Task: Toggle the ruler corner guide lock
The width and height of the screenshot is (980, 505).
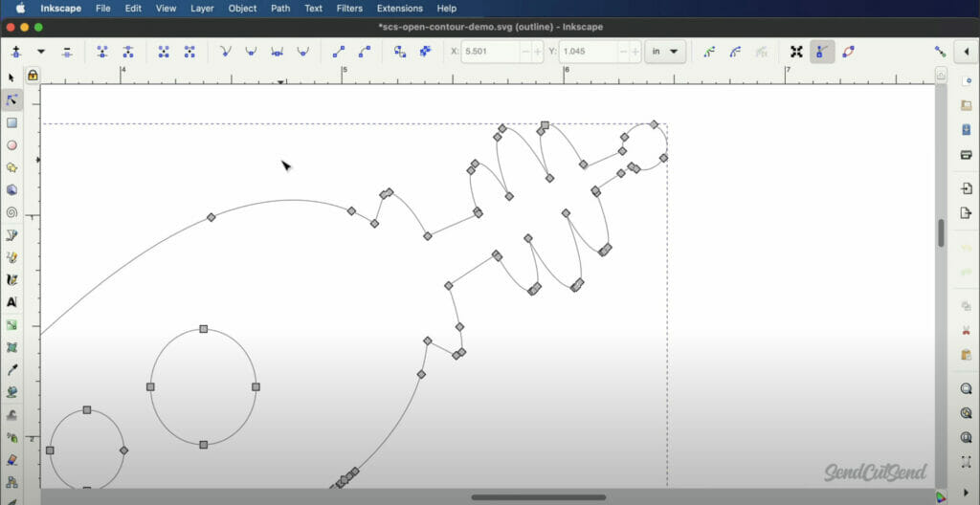Action: [x=33, y=76]
